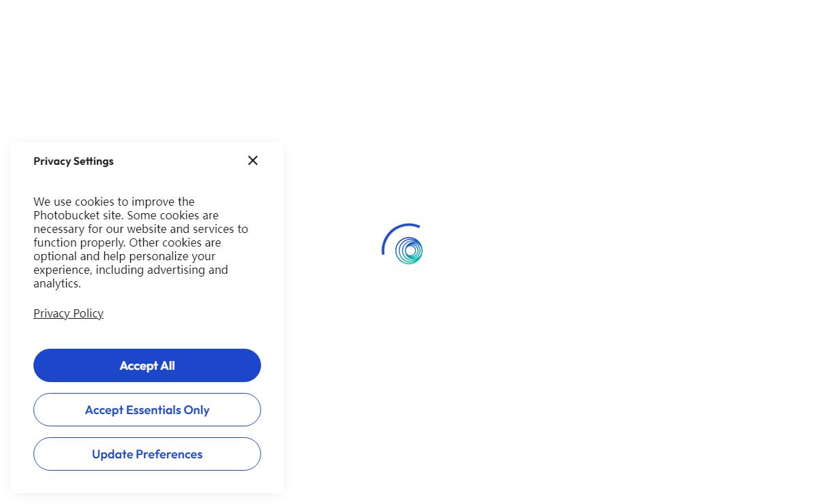
Task: Click the Accept All button
Action: point(147,366)
